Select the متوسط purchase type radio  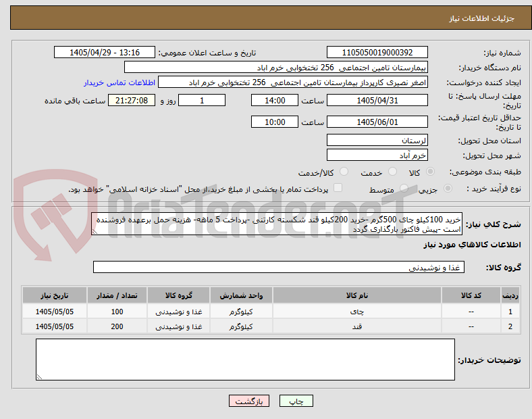point(404,189)
